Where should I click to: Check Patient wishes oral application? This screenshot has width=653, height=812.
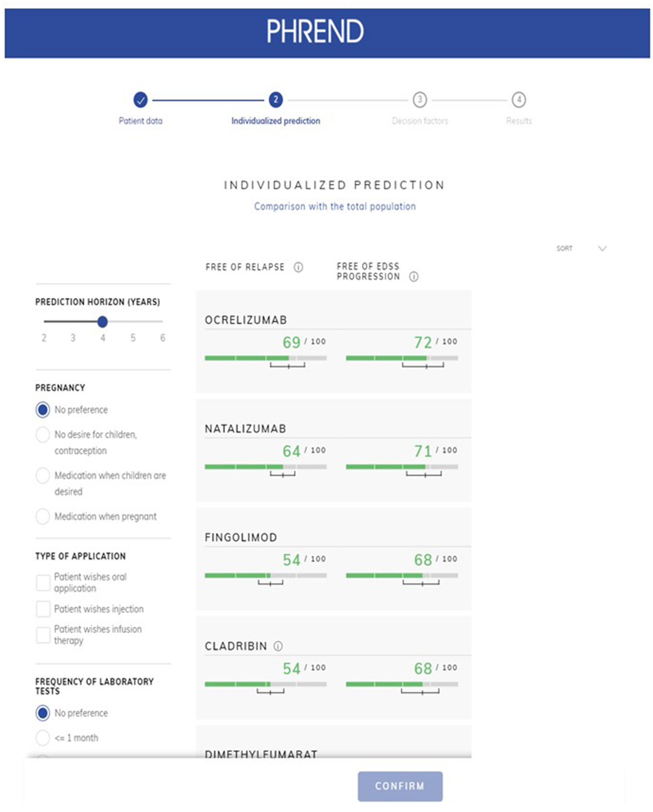[43, 582]
